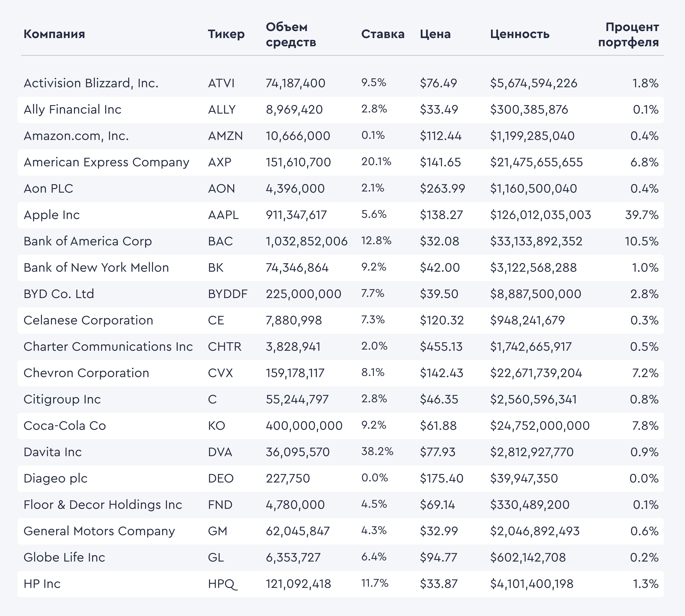This screenshot has width=685, height=616.
Task: Click the 10.5% portfolio percentage
Action: (x=642, y=241)
